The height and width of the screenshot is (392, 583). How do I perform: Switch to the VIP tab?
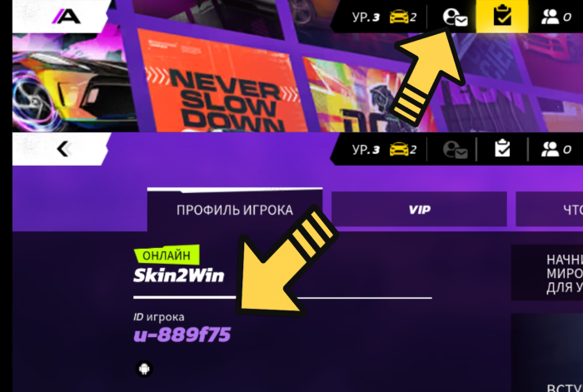click(x=419, y=210)
